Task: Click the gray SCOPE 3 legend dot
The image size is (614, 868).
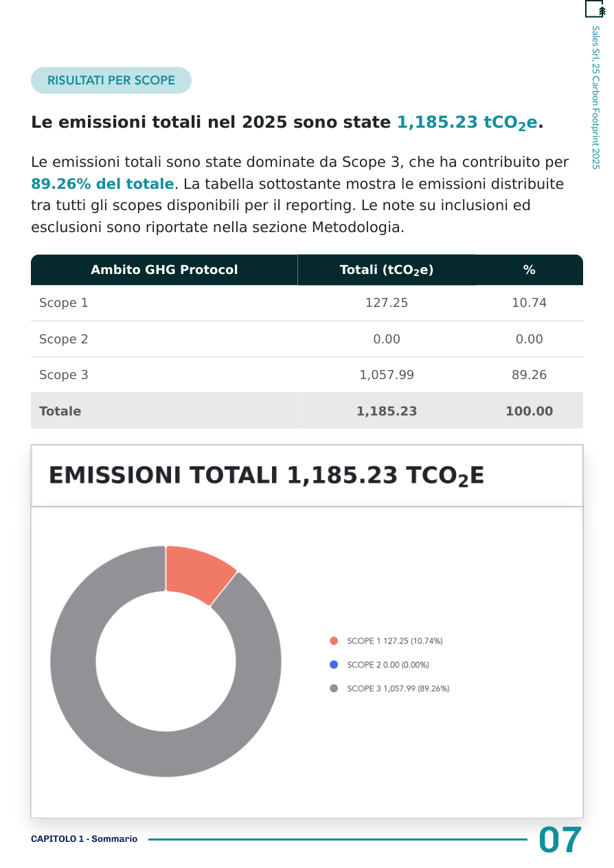Action: [334, 688]
